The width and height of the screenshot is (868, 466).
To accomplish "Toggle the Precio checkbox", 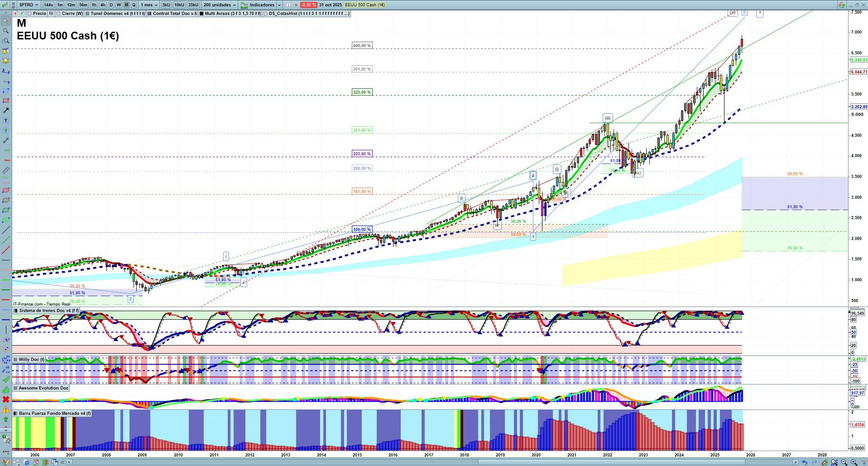I will tap(29, 14).
